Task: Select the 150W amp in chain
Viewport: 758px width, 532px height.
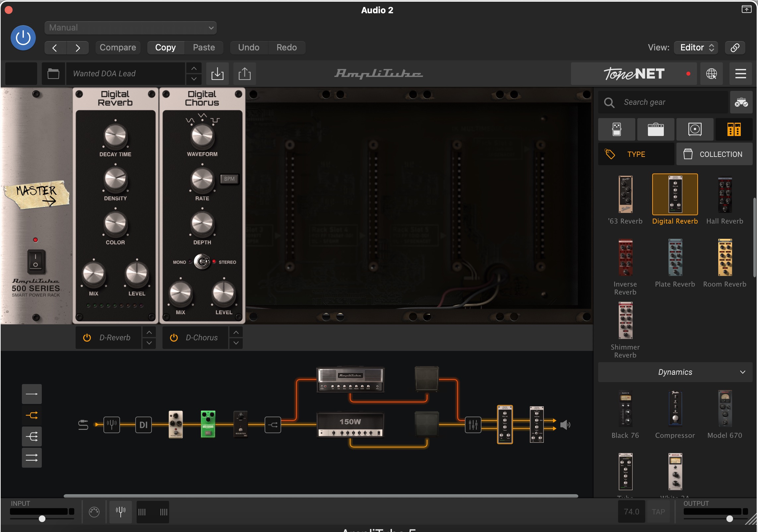Action: [x=350, y=425]
